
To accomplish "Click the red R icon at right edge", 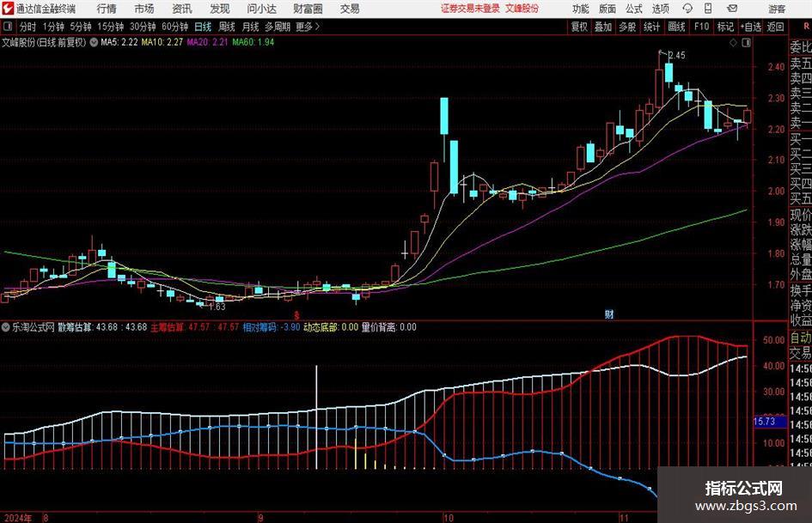I will click(x=806, y=27).
